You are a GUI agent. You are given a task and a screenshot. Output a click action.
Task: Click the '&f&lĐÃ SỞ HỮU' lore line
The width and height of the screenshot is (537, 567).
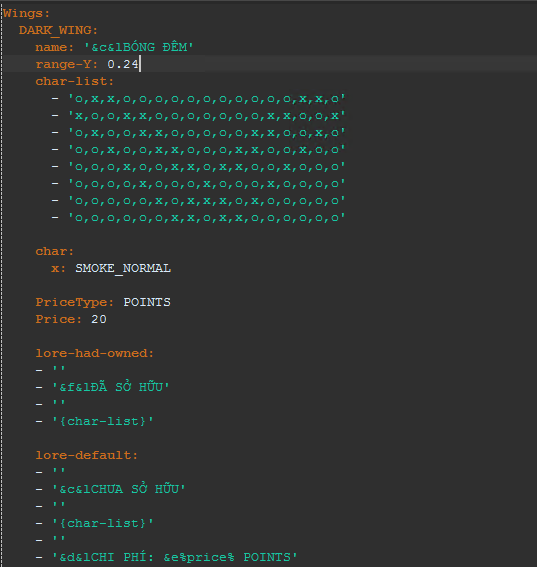coord(111,387)
